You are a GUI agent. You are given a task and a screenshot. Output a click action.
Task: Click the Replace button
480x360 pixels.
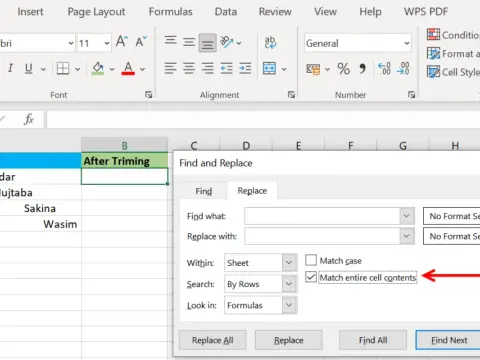[x=289, y=340]
